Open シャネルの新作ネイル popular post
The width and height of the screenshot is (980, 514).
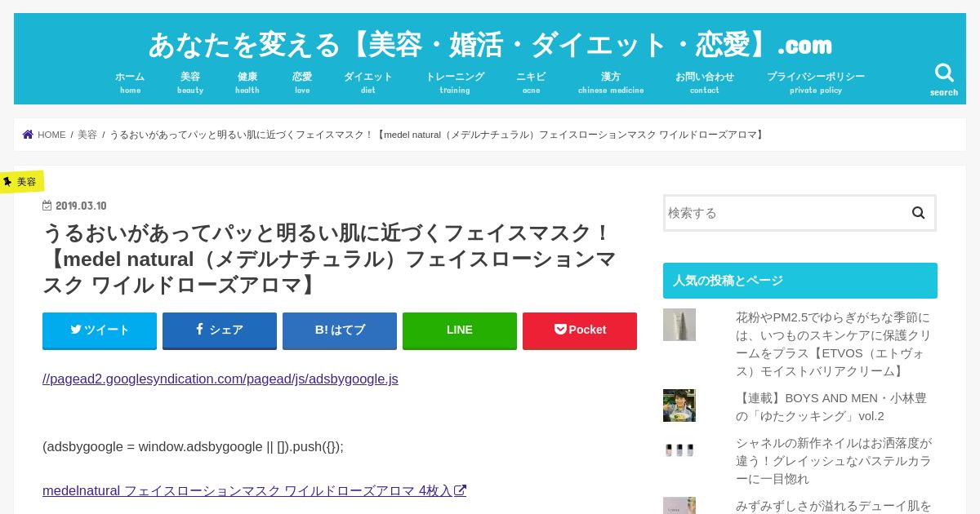point(834,460)
